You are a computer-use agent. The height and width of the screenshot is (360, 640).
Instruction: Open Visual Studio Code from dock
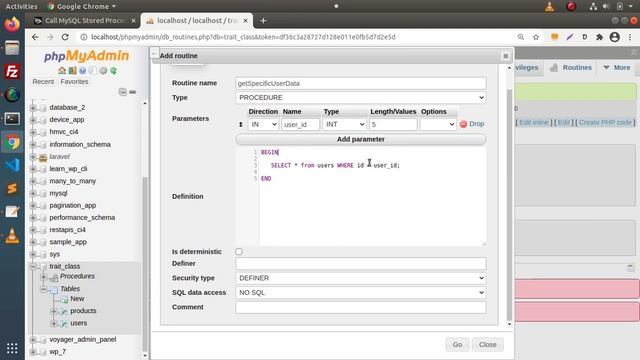pyautogui.click(x=12, y=165)
